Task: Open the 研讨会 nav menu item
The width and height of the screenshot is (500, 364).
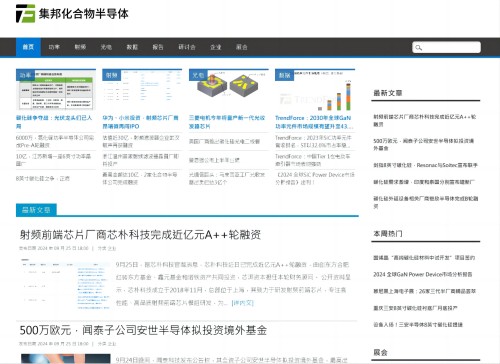Action: [187, 47]
